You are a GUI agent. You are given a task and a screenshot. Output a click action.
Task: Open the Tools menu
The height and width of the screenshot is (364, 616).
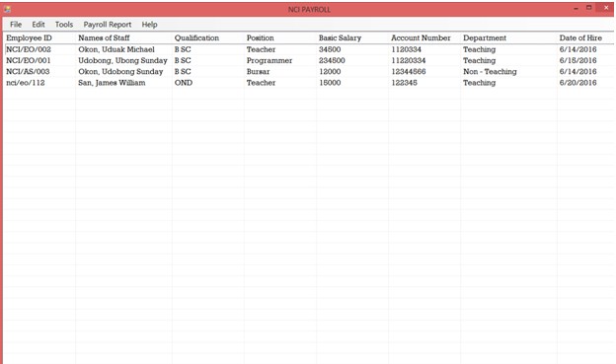64,25
